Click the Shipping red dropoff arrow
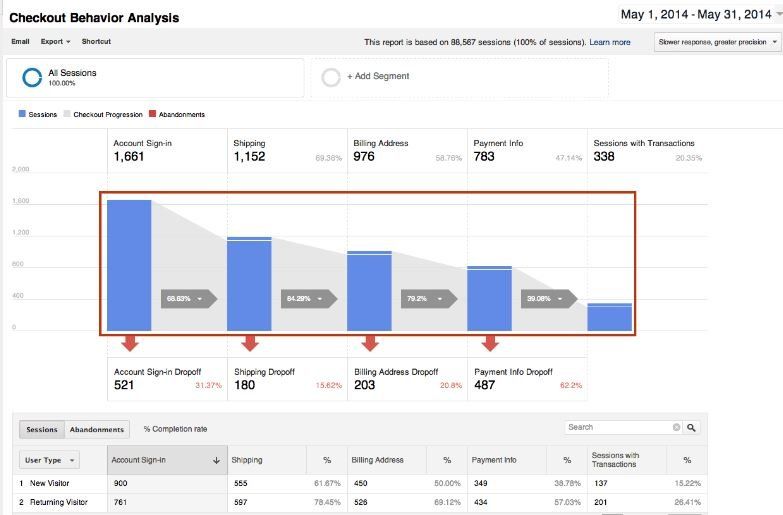Screen dimensions: 783x515 [250, 343]
